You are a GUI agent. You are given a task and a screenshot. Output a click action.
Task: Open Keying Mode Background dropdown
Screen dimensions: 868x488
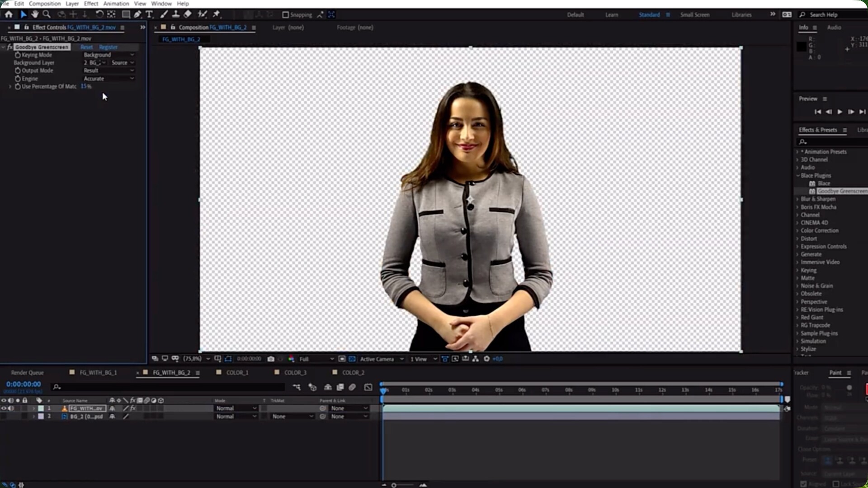(x=108, y=55)
